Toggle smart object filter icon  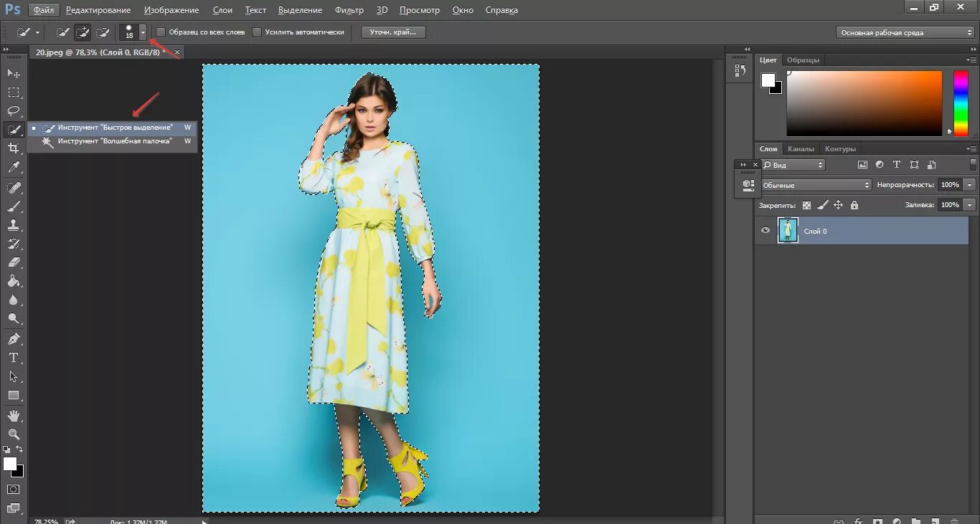931,165
